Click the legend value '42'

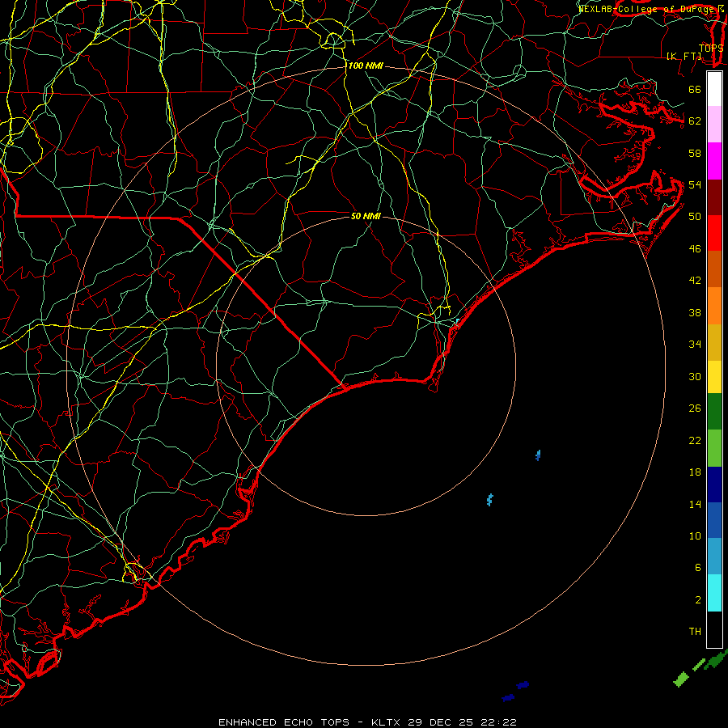coord(695,281)
